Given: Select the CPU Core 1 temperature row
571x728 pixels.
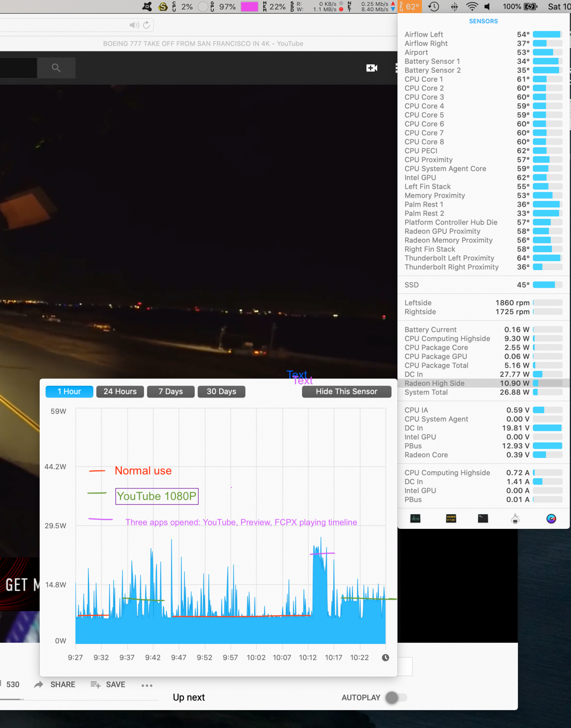Looking at the screenshot, I should (483, 79).
